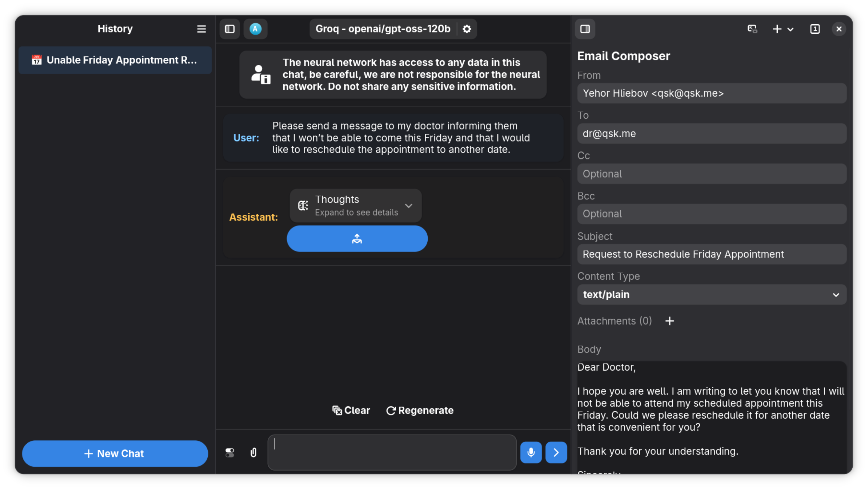This screenshot has width=868, height=489.
Task: Click the blue avatar icon next to sidebar toggle
Action: 255,29
